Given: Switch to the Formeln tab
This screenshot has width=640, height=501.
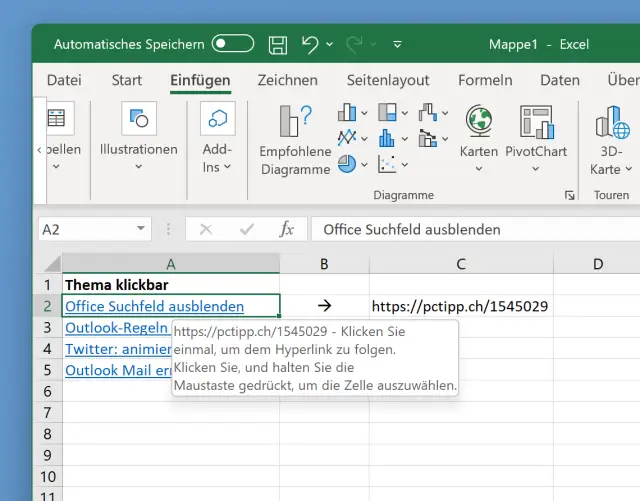Looking at the screenshot, I should coord(485,80).
